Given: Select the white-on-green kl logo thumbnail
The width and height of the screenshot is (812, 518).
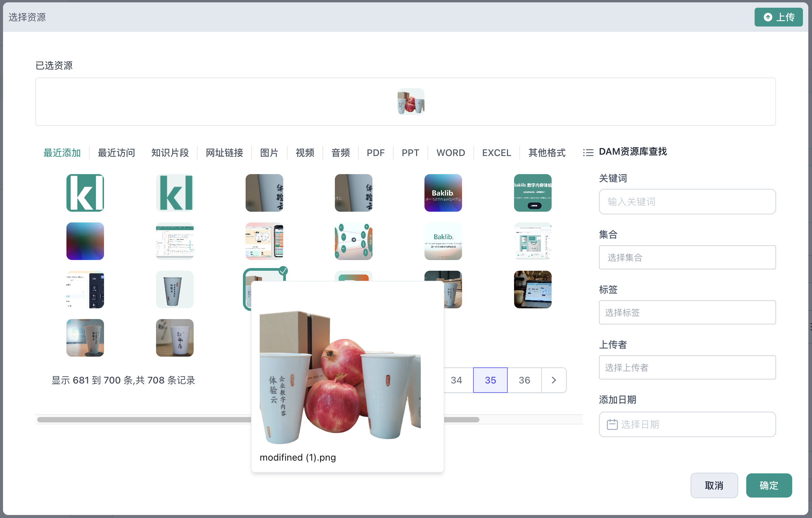Looking at the screenshot, I should 85,193.
